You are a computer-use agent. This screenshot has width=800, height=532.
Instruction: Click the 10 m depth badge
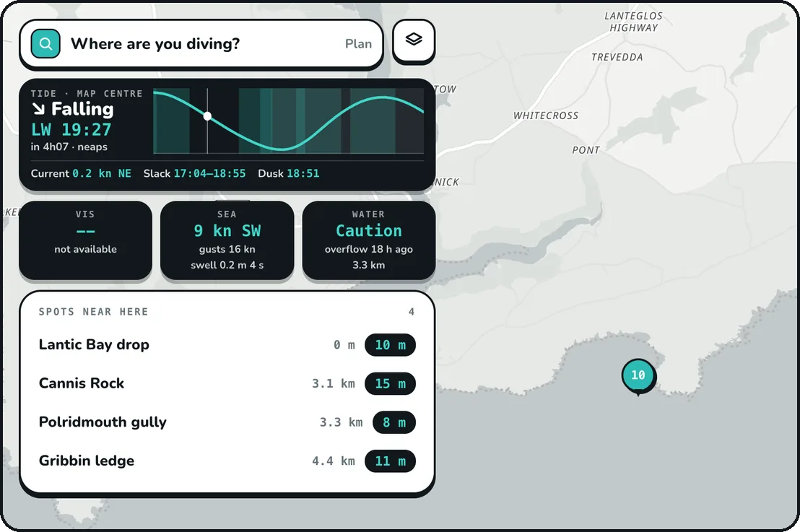click(x=391, y=345)
